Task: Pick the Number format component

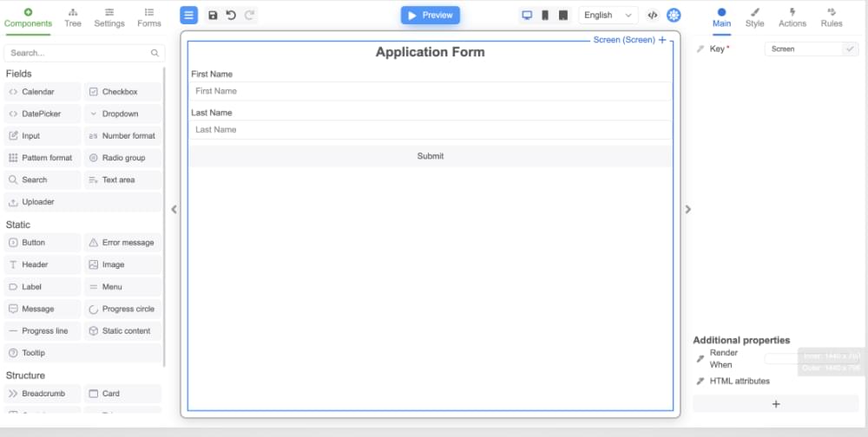Action: tap(123, 136)
